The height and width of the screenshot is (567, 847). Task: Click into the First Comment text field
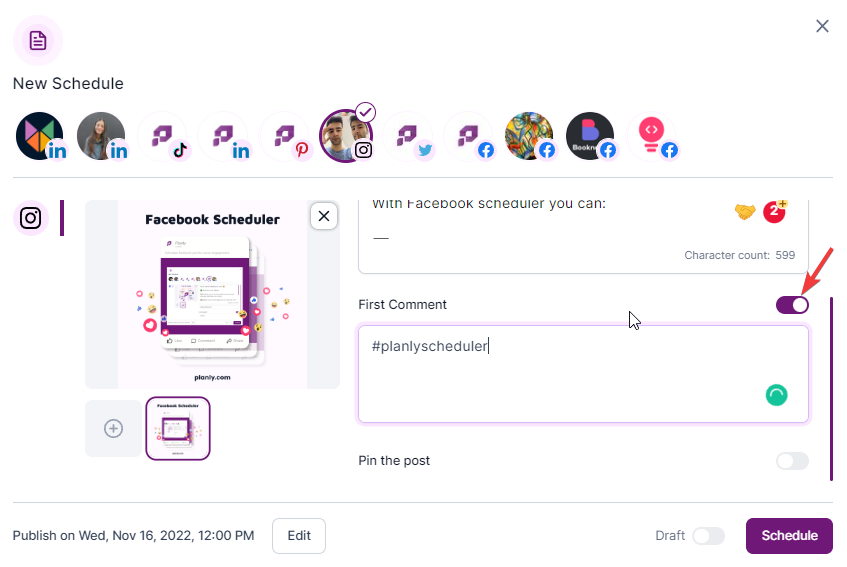[x=583, y=374]
